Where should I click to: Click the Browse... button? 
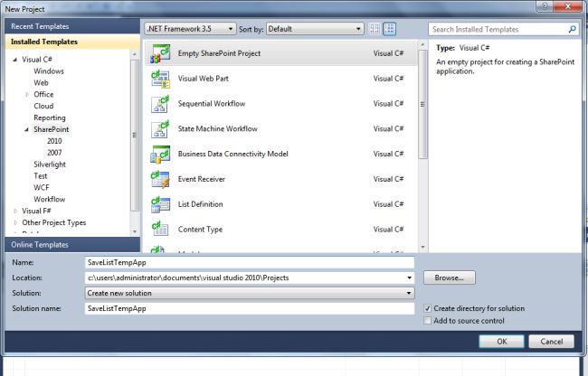pyautogui.click(x=450, y=277)
